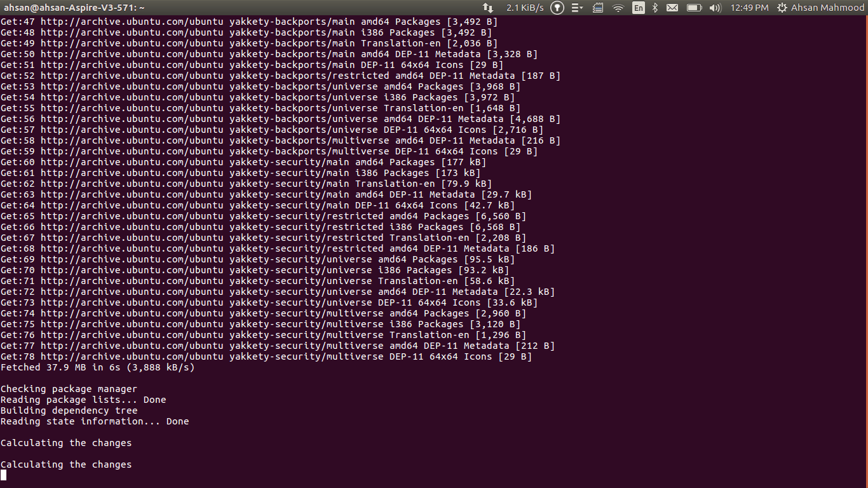Click the last 'Calculating the changes' line

[x=66, y=464]
